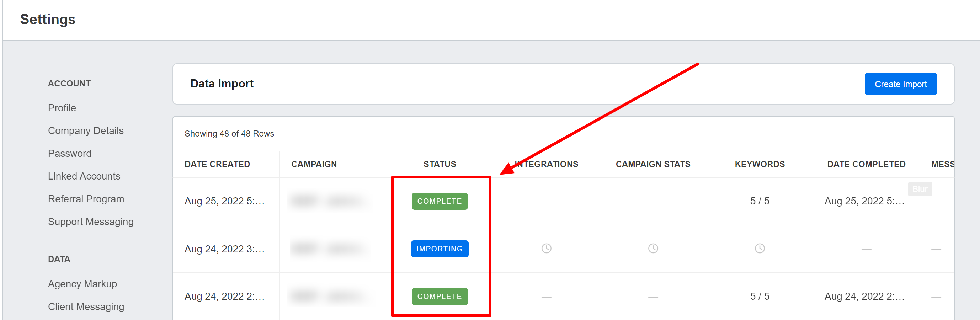Open Agency Markup under Data
980x320 pixels.
(82, 284)
